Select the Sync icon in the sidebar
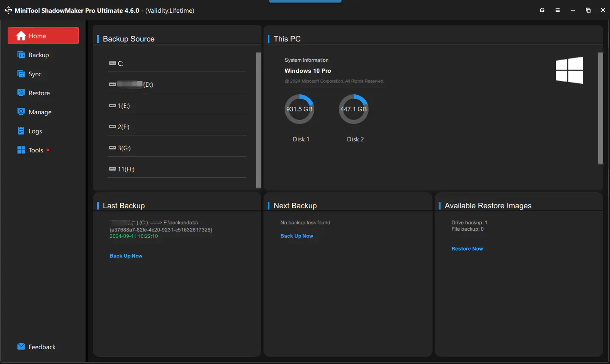This screenshot has height=364, width=610. (x=22, y=74)
